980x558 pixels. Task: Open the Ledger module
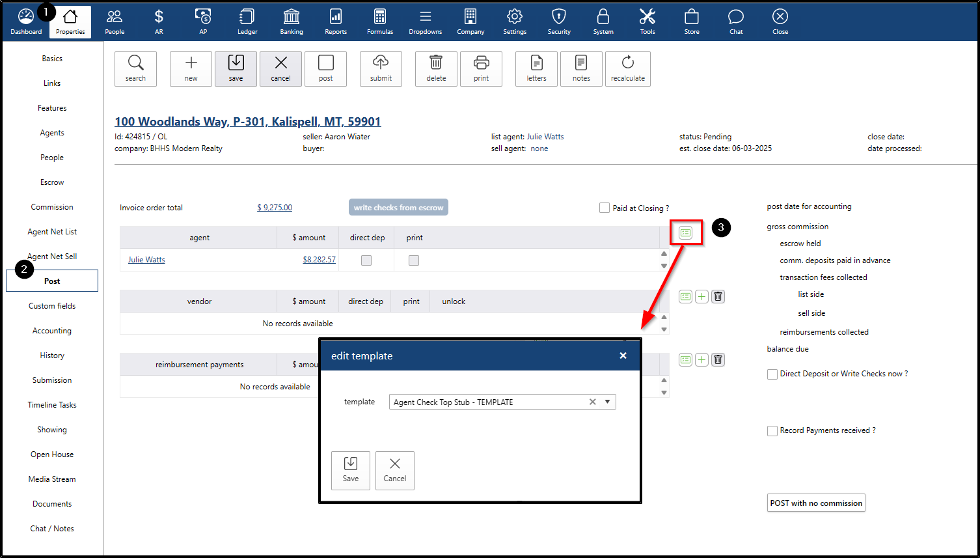coord(247,22)
